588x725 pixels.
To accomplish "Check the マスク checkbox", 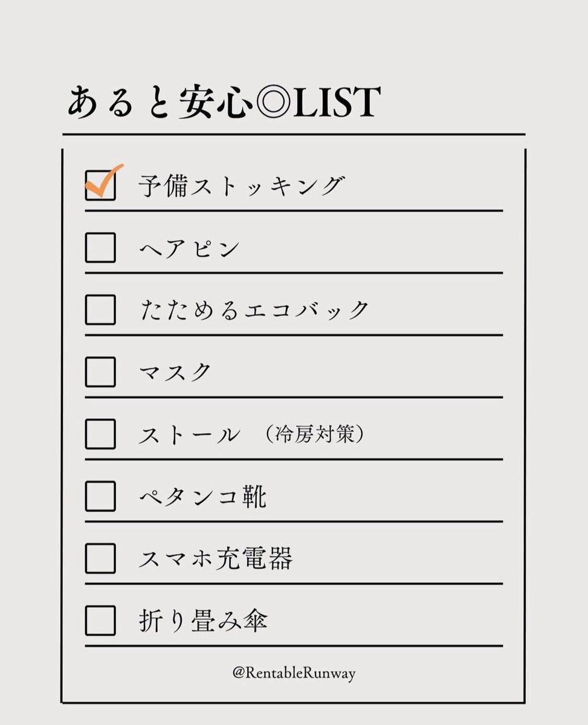I will [100, 372].
